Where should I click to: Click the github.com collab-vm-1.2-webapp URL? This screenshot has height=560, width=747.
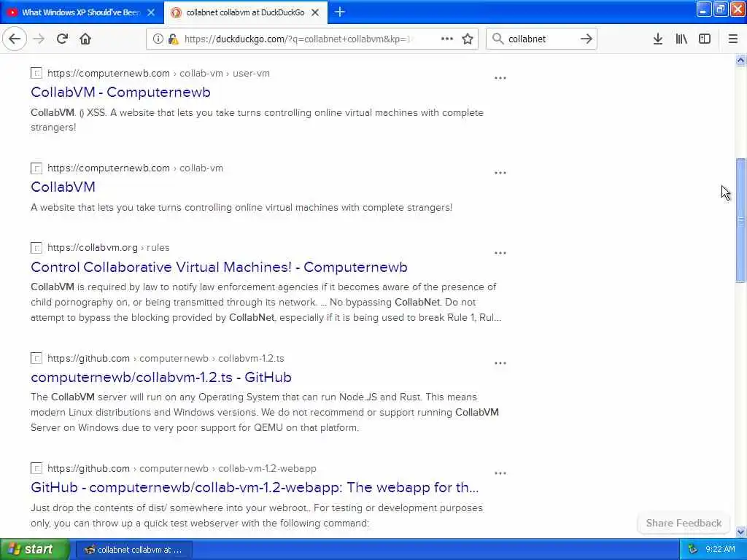click(182, 469)
